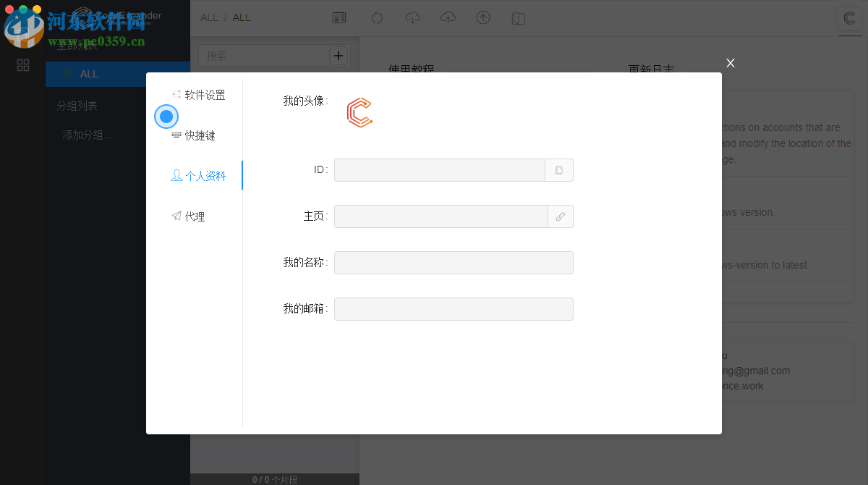Click the CodeExpander logo icon at top right
This screenshot has width=868, height=485.
tap(848, 20)
